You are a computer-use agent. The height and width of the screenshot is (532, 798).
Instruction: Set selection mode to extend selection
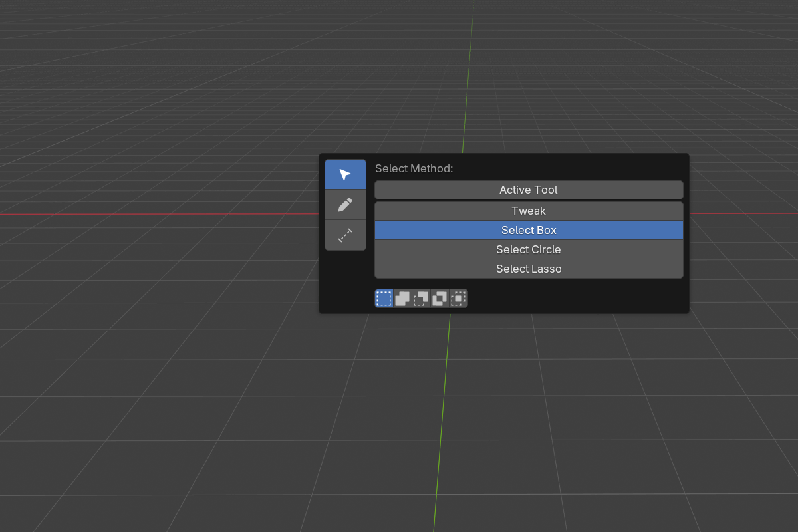point(402,299)
